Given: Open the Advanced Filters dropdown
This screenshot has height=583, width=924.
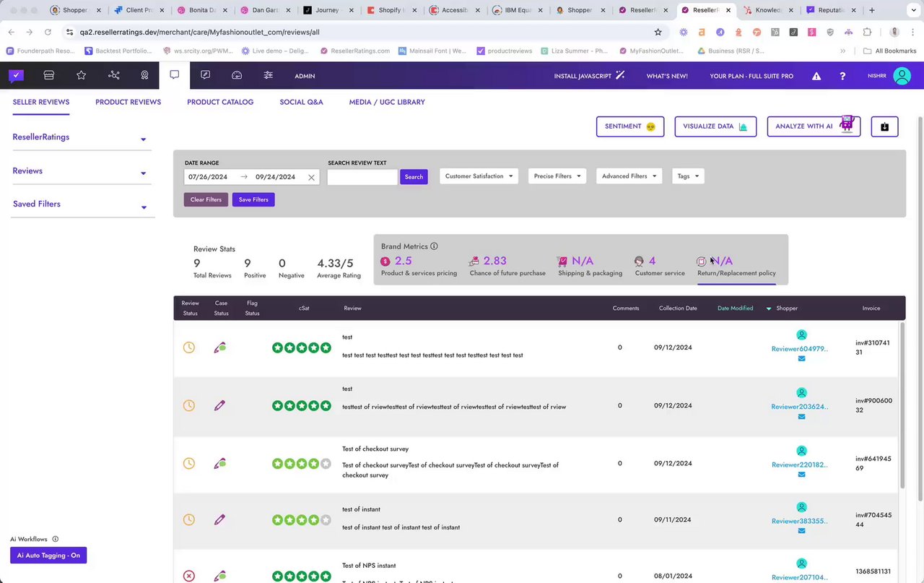Looking at the screenshot, I should pos(629,176).
